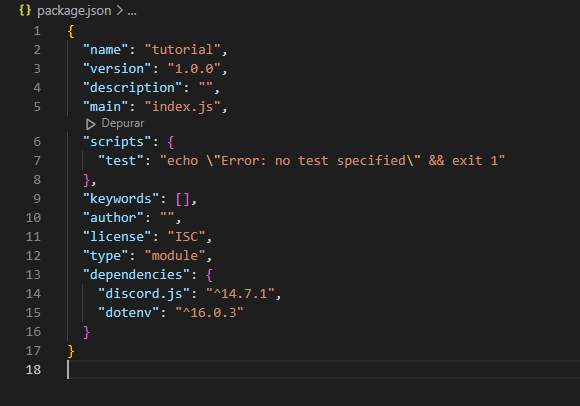Click the empty keywords array brackets
This screenshot has width=580, height=406.
tap(182, 199)
